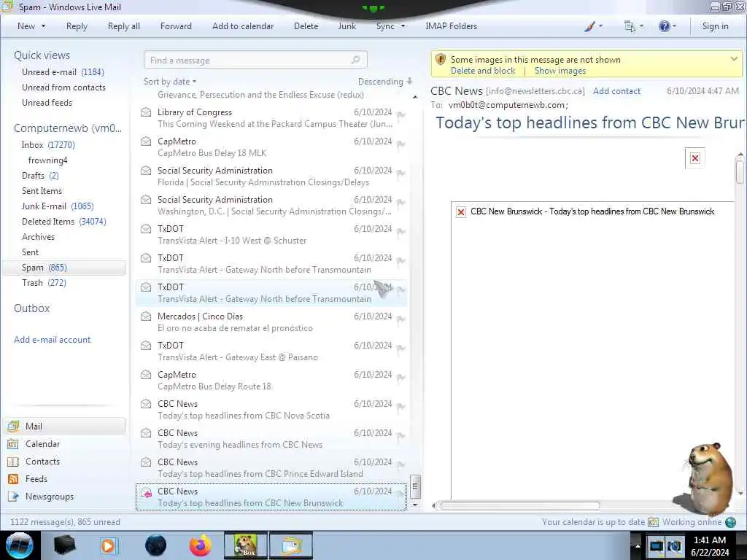The width and height of the screenshot is (747, 560).
Task: Flag the Mercados Cinco Dias message
Action: tap(401, 319)
